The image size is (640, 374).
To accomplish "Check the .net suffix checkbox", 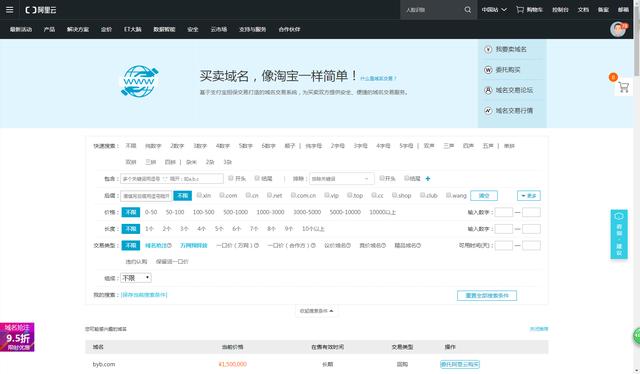I will tap(269, 195).
